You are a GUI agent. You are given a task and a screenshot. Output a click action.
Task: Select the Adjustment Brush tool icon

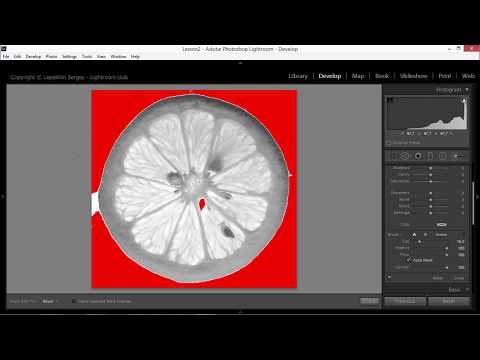458,156
